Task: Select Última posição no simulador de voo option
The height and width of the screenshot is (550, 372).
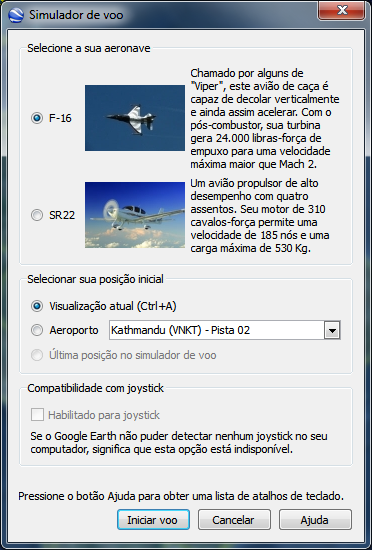Action: (x=37, y=355)
